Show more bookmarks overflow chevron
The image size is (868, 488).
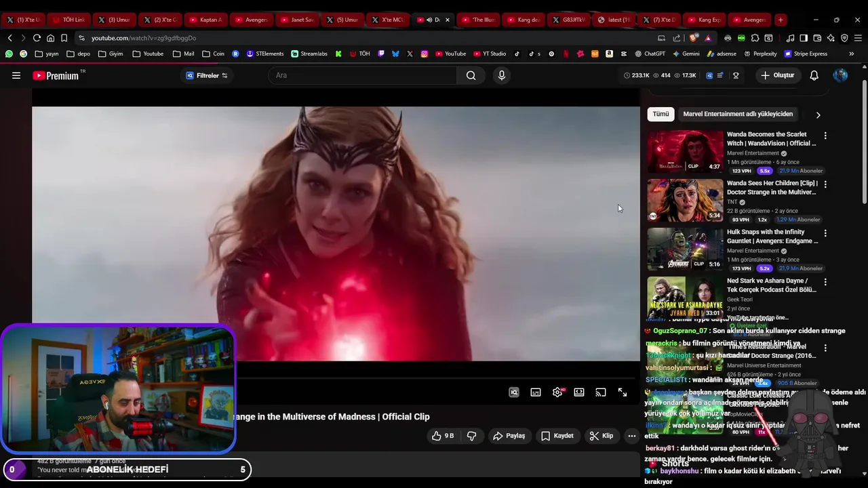[852, 54]
